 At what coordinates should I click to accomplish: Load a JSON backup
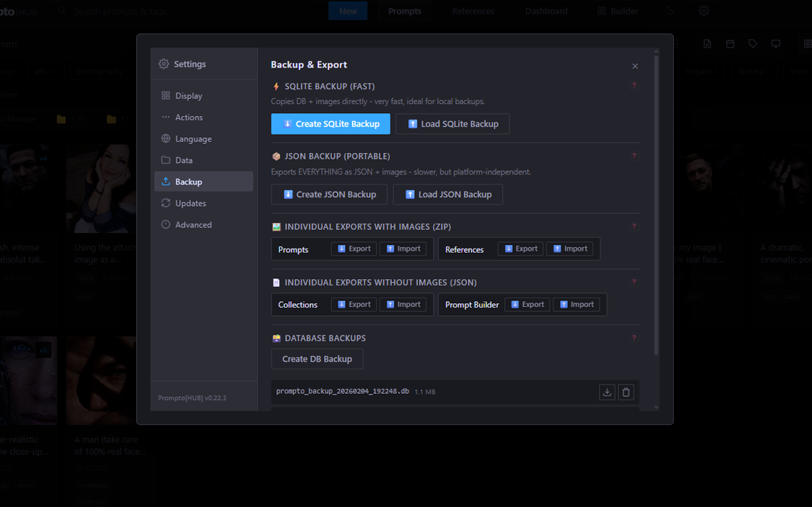[x=447, y=194]
